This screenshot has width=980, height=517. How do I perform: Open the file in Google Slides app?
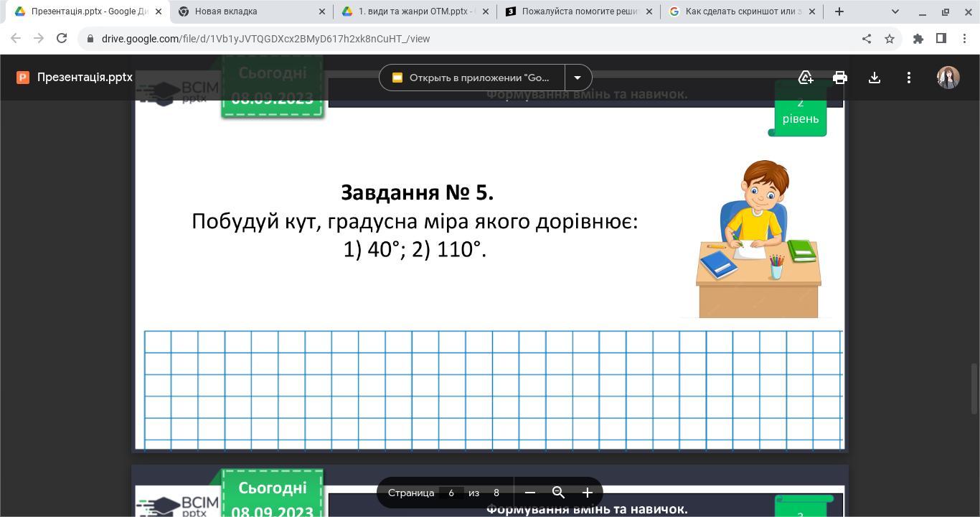click(x=472, y=78)
